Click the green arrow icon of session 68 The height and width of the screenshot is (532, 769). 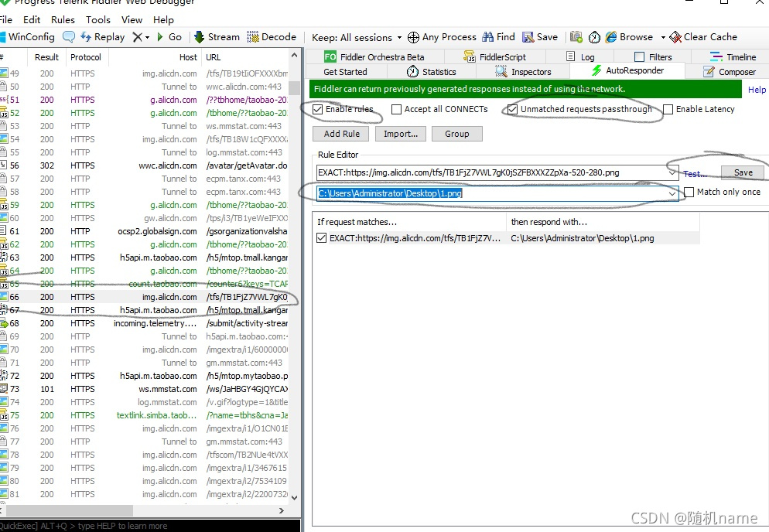[x=3, y=323]
